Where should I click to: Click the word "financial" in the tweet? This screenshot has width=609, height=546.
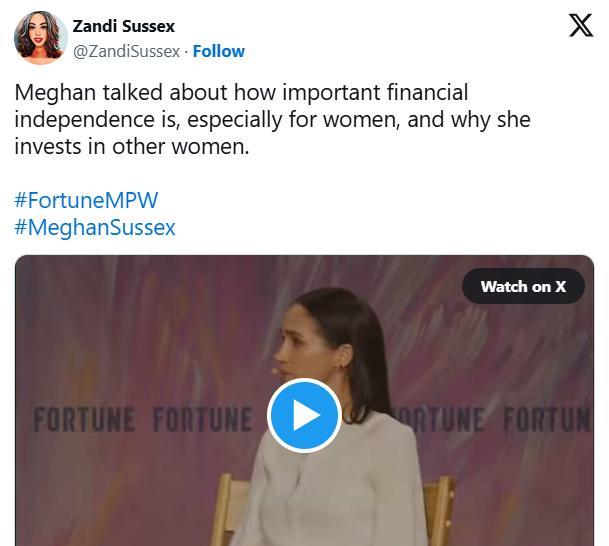[x=419, y=93]
